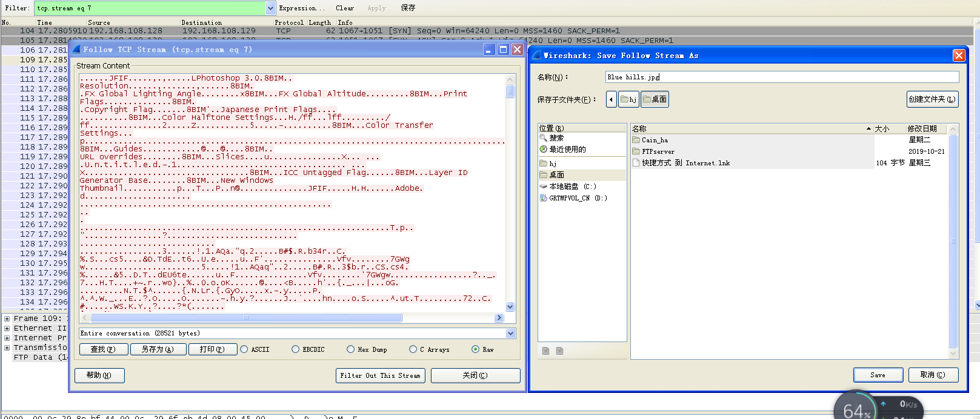This screenshot has height=419, width=980.
Task: Click the 64% network monitor widget
Action: (x=856, y=409)
